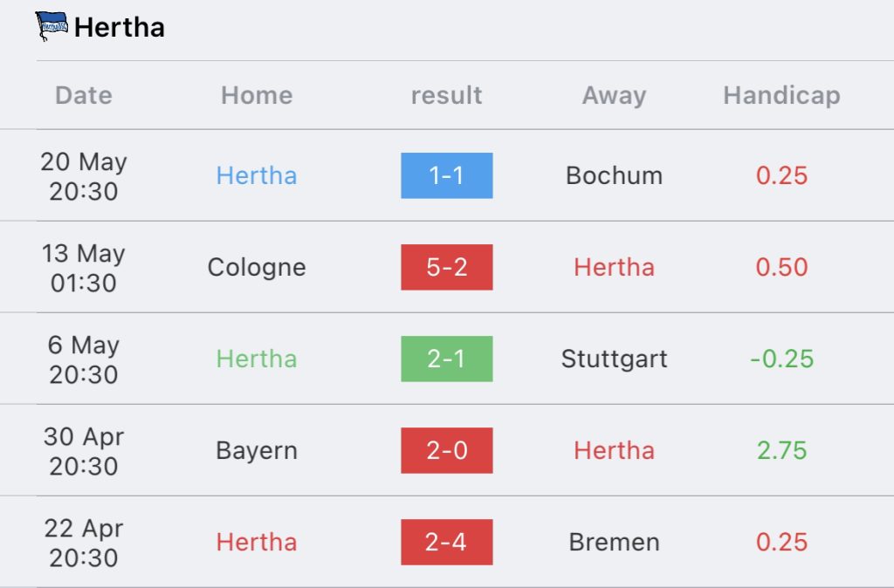The width and height of the screenshot is (894, 588).
Task: Select the Handicap column header
Action: tap(781, 96)
